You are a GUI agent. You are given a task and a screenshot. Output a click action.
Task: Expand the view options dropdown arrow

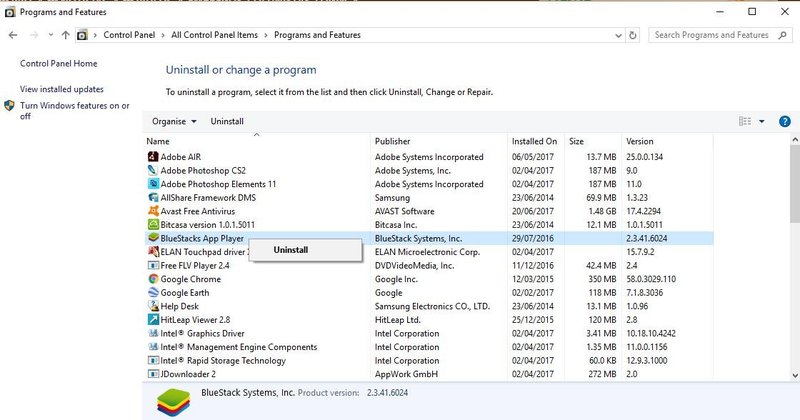click(x=762, y=121)
